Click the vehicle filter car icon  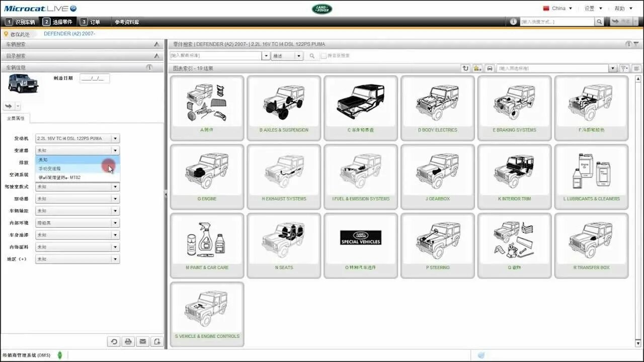[489, 68]
